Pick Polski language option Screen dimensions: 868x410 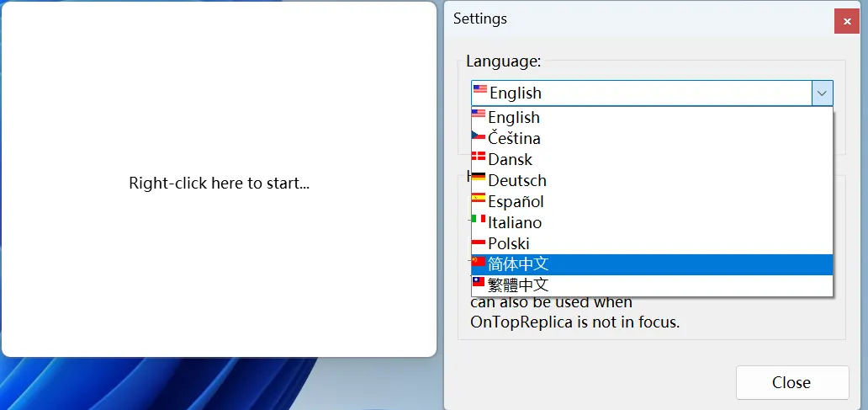[652, 244]
